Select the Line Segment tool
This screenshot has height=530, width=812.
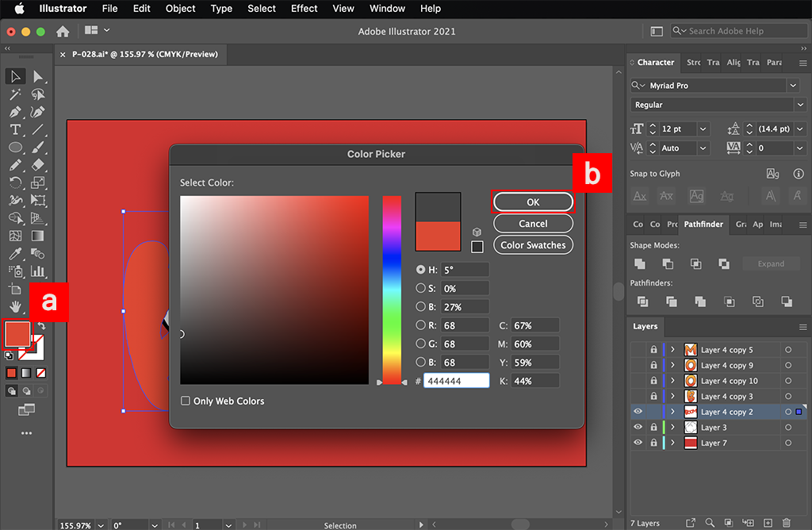click(38, 129)
